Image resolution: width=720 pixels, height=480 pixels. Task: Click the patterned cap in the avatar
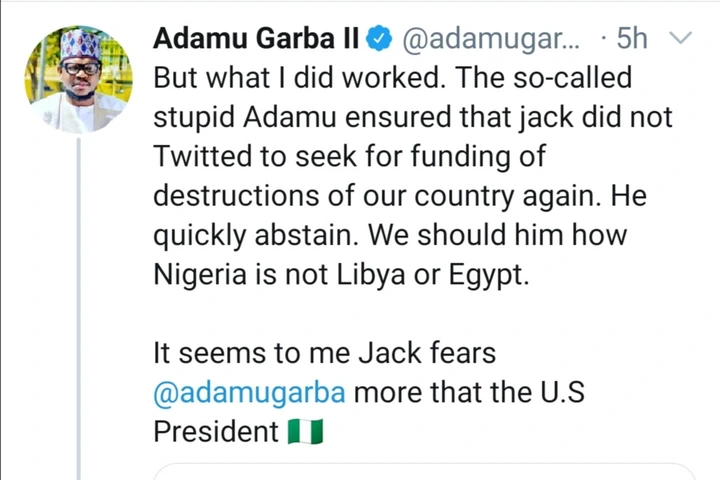pos(79,45)
